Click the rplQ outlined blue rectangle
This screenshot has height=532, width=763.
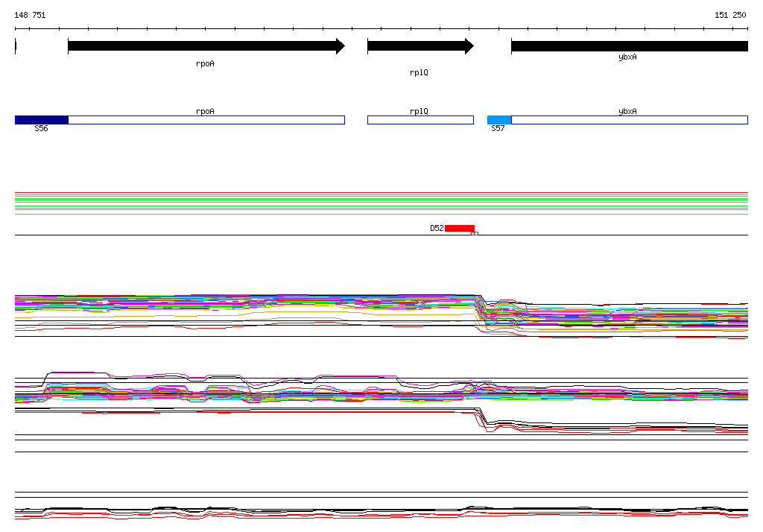click(420, 120)
